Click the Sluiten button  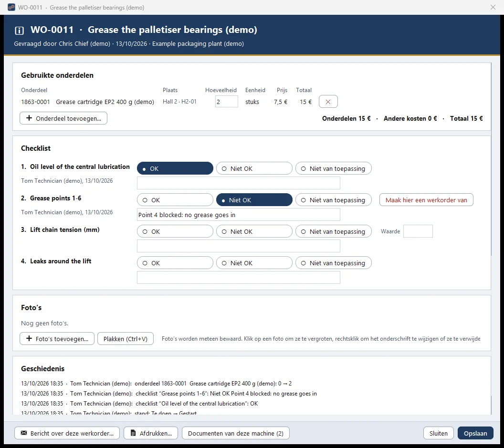(x=439, y=433)
